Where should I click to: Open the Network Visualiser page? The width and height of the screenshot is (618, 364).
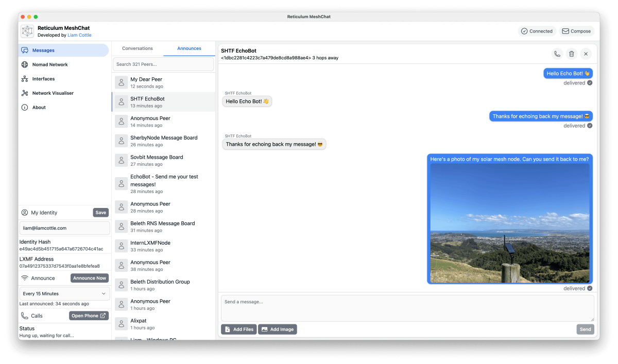[x=53, y=93]
